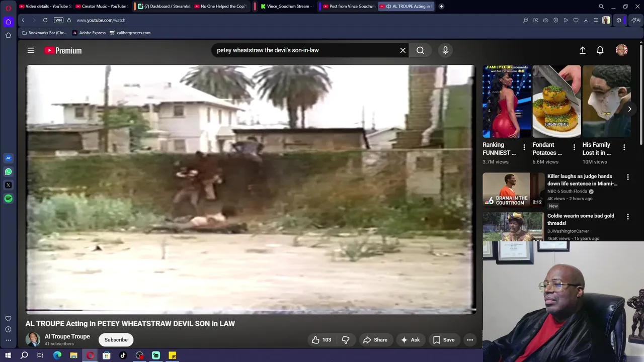Open more actions under the video

click(x=470, y=340)
